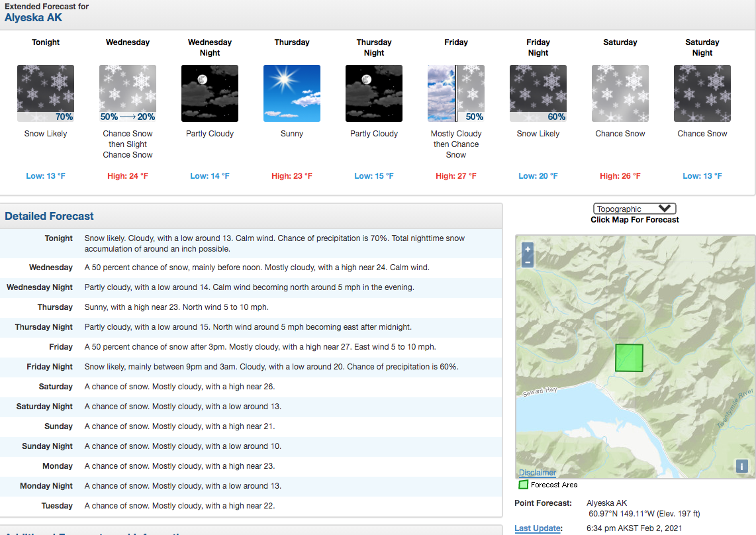Open the Last Update link
The width and height of the screenshot is (756, 535).
[x=538, y=528]
